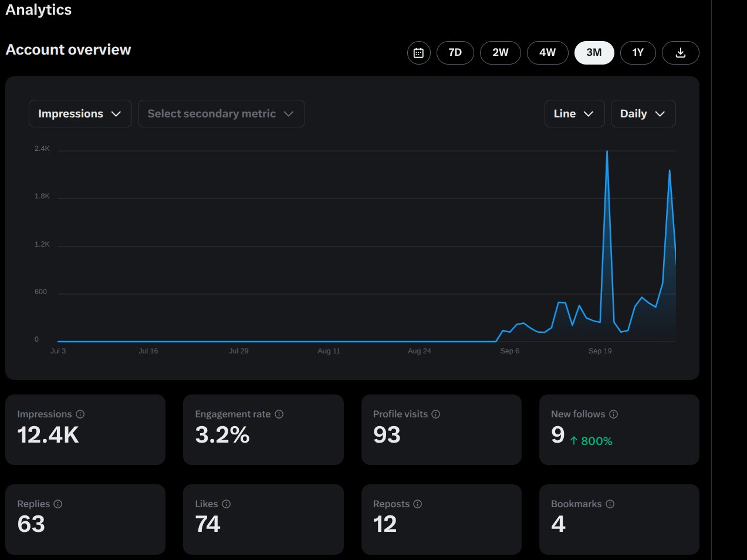This screenshot has width=747, height=560.
Task: Open the calendar date range picker
Action: (418, 53)
